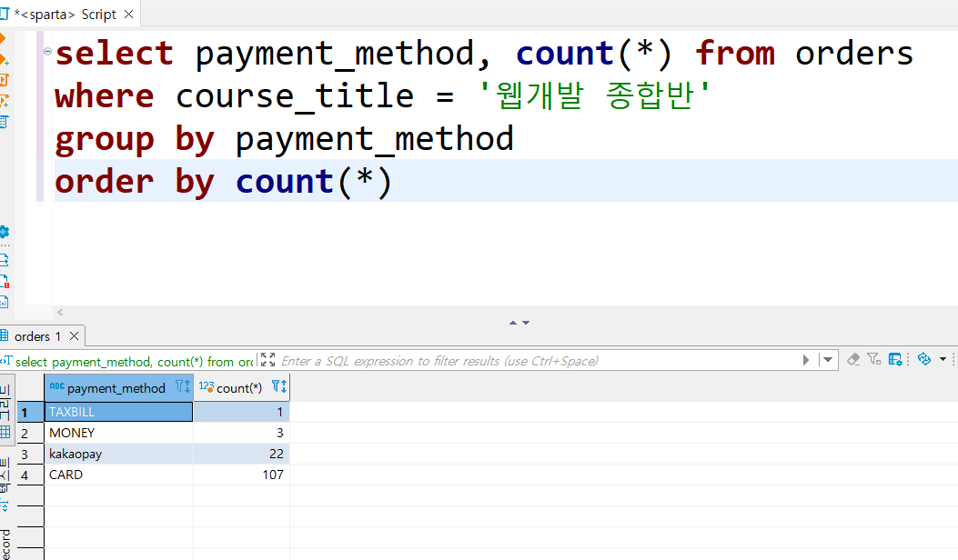The image size is (958, 560).
Task: Open the filter history dropdown arrow
Action: tap(828, 360)
